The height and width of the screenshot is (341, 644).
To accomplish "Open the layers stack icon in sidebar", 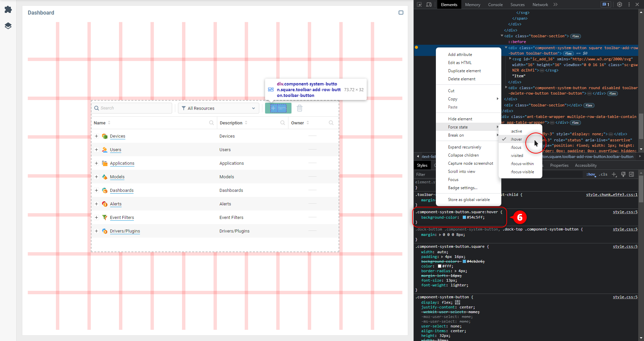I will pos(8,26).
